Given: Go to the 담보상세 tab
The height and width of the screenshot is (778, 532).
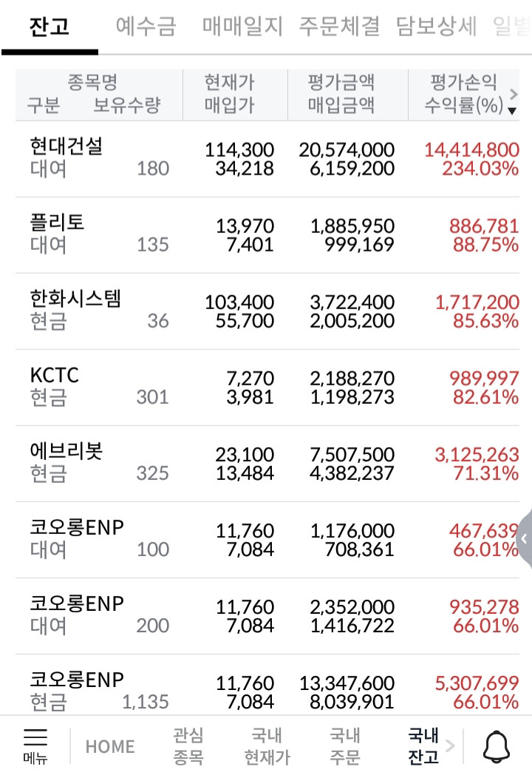Looking at the screenshot, I should click(x=437, y=27).
